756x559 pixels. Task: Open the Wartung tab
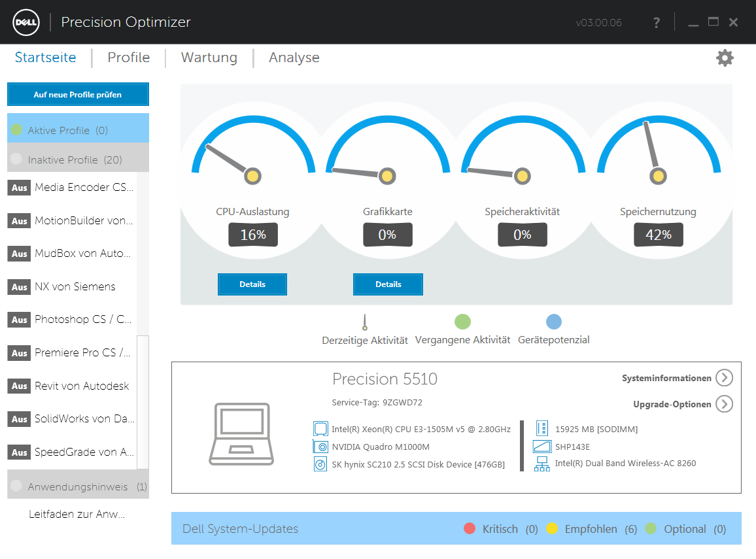(x=209, y=58)
